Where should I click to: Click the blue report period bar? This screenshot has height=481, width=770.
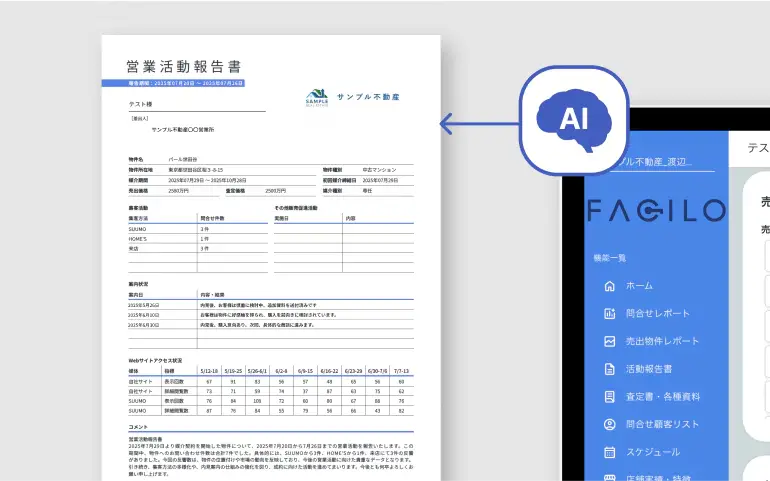point(172,84)
